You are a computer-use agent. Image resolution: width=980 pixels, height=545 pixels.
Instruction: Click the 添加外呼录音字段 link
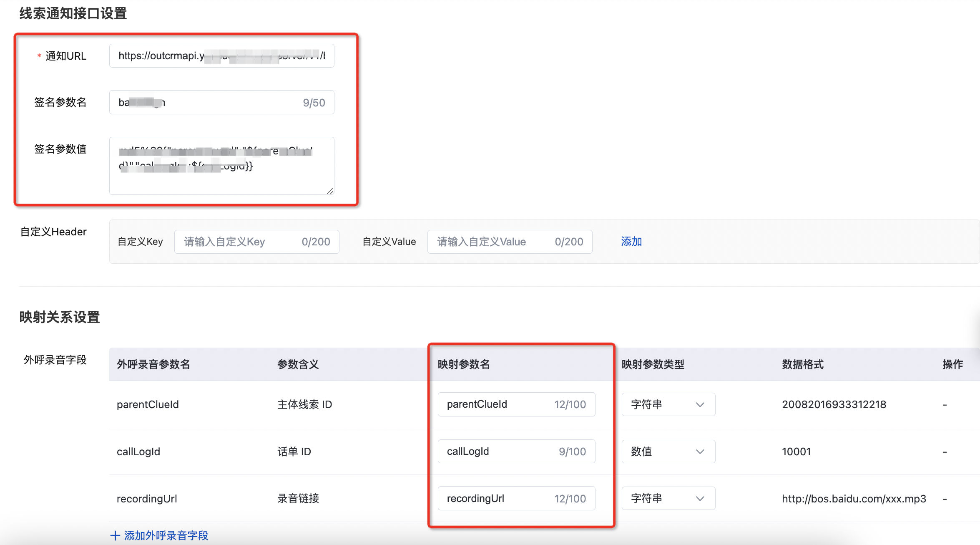166,535
